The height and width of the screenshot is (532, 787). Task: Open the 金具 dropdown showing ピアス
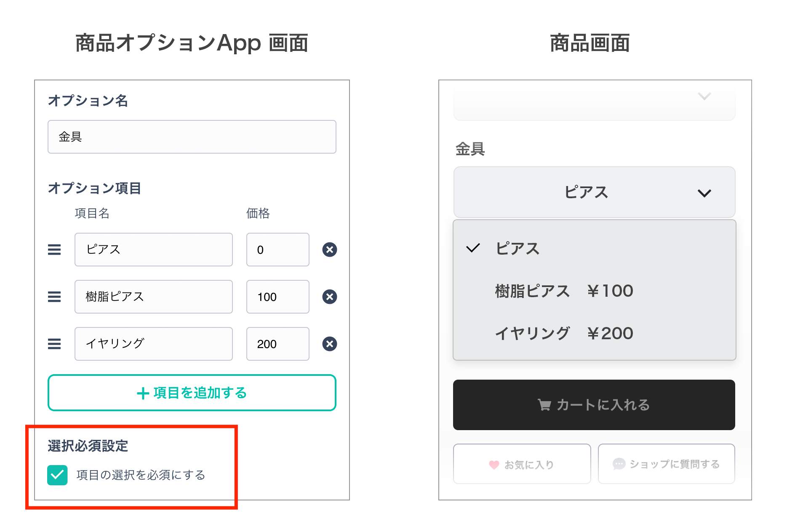point(594,192)
